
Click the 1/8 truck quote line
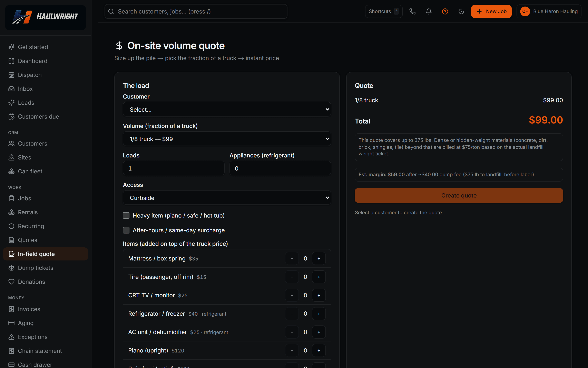(459, 100)
